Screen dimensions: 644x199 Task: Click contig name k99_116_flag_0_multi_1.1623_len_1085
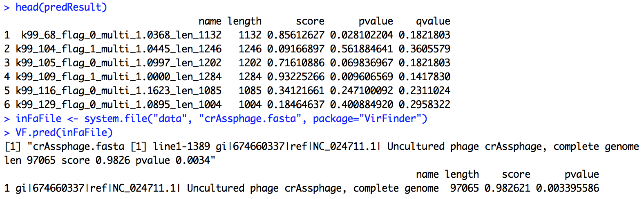point(119,91)
